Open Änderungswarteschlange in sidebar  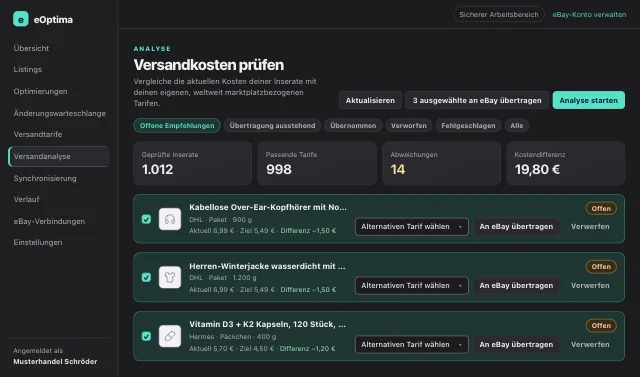[x=60, y=113]
